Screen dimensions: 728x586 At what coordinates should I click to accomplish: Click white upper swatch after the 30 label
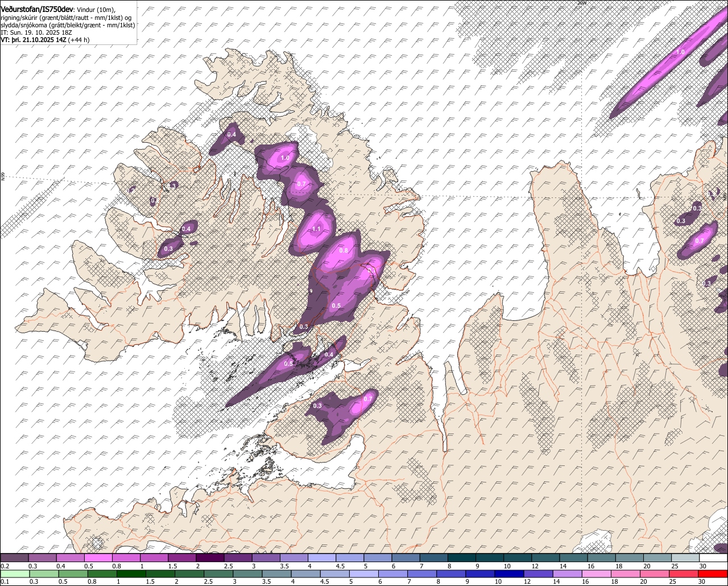tap(714, 558)
